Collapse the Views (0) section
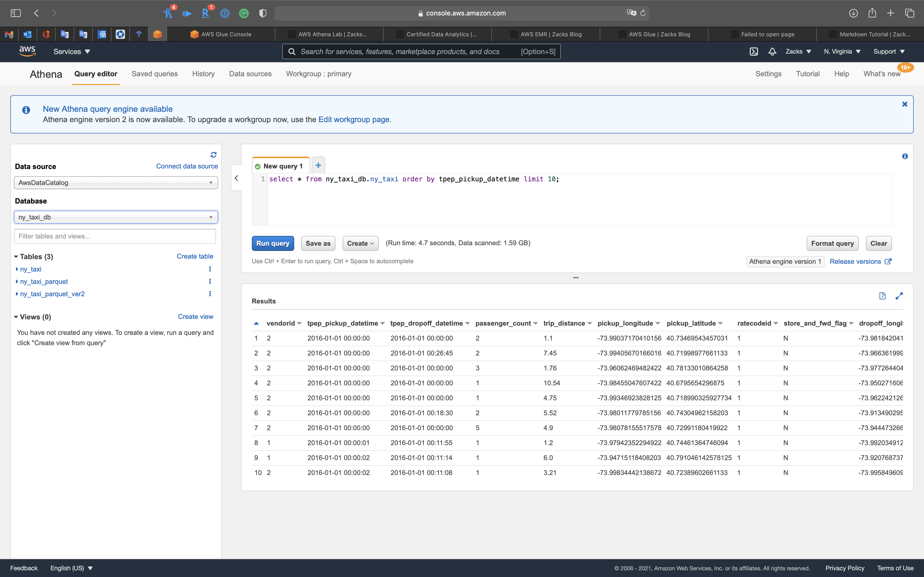Viewport: 924px width, 577px height. pyautogui.click(x=16, y=317)
